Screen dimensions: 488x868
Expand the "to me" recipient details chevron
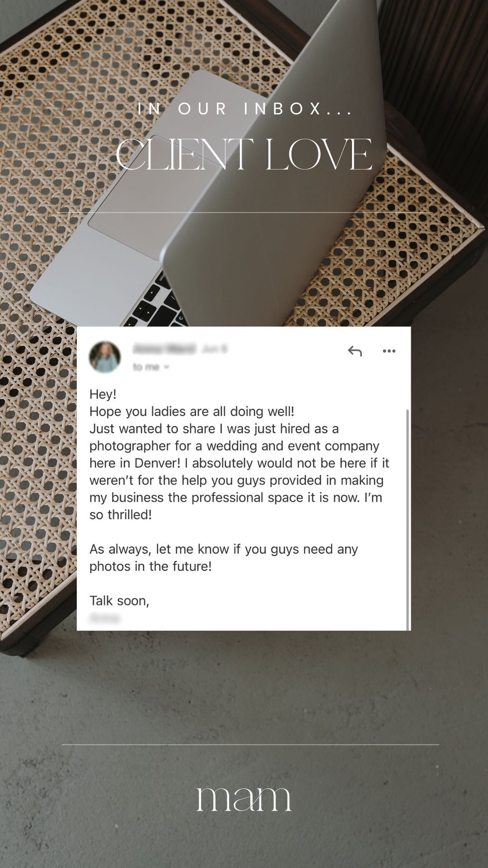pyautogui.click(x=166, y=367)
